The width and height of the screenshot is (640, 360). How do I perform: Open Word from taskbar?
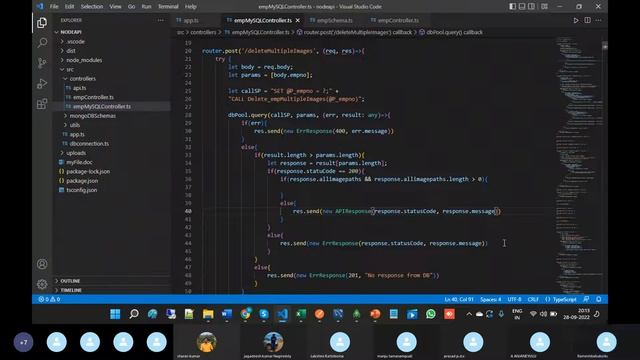[x=227, y=314]
